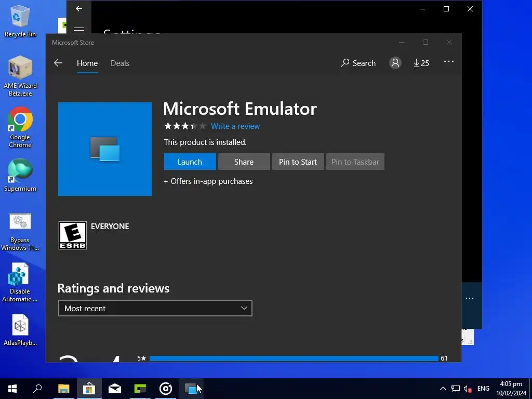
Task: Click the Pin to Taskbar button
Action: pyautogui.click(x=355, y=162)
